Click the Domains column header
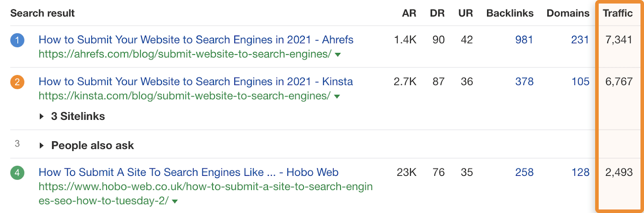The image size is (644, 213). tap(568, 13)
